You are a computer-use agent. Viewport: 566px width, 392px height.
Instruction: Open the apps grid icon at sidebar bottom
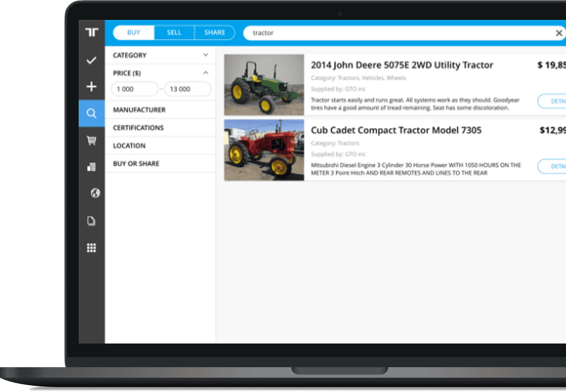coord(91,248)
